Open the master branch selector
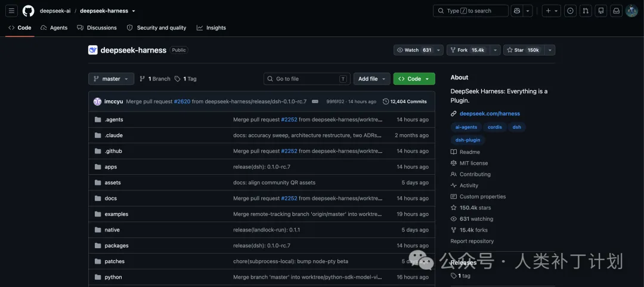The height and width of the screenshot is (287, 644). [x=112, y=79]
